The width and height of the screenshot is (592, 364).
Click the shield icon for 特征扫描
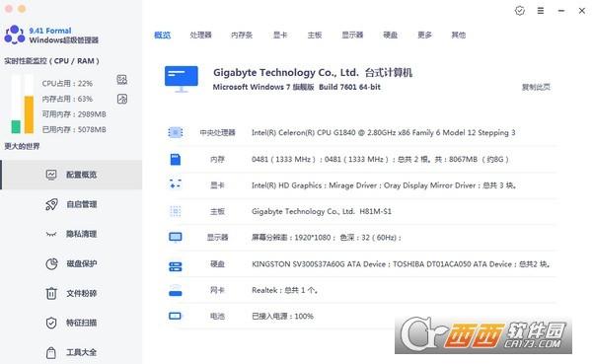click(x=51, y=323)
